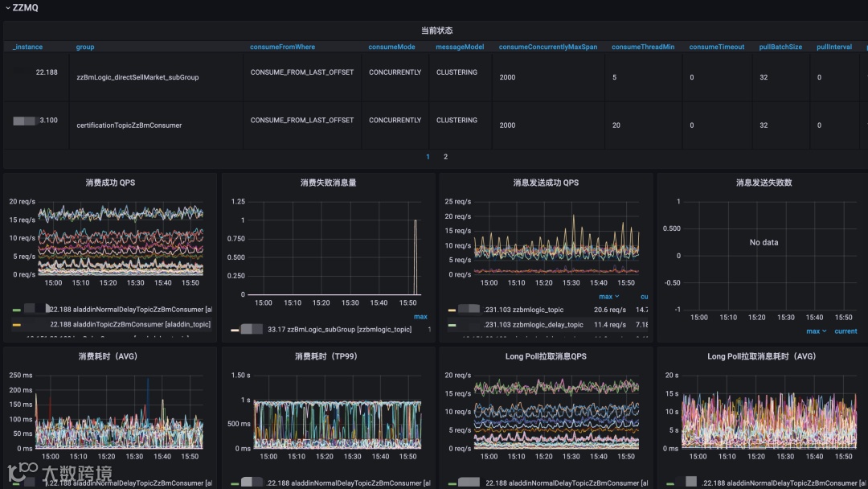Select page 1 of the status table
Viewport: 868px width, 489px height.
(x=428, y=157)
